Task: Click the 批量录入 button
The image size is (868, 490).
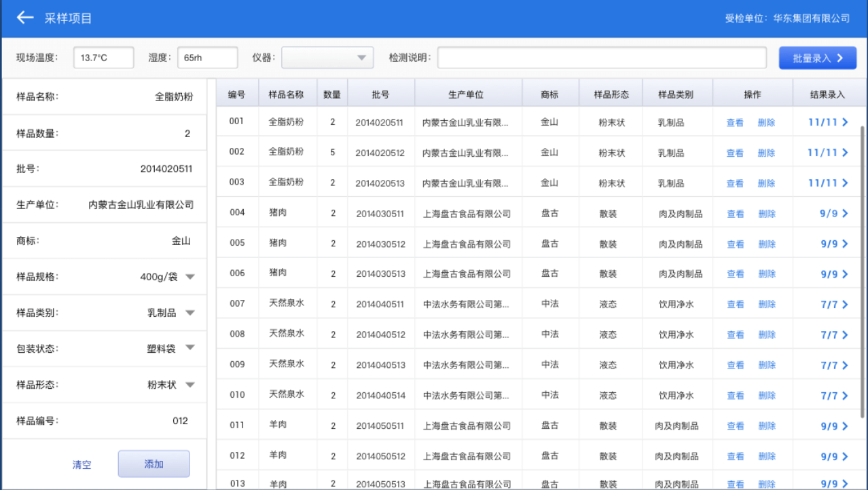Action: pos(817,58)
